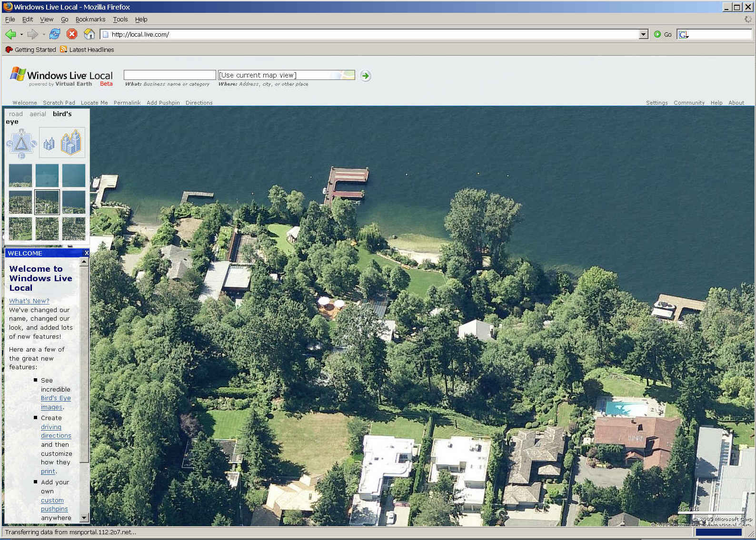Close the Welcome panel

tap(86, 253)
